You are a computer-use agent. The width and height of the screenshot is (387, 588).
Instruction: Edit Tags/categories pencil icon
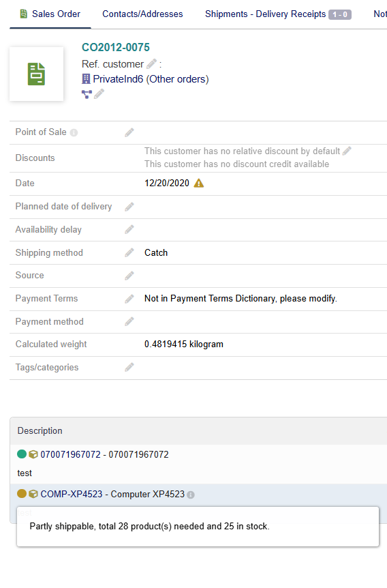click(129, 367)
